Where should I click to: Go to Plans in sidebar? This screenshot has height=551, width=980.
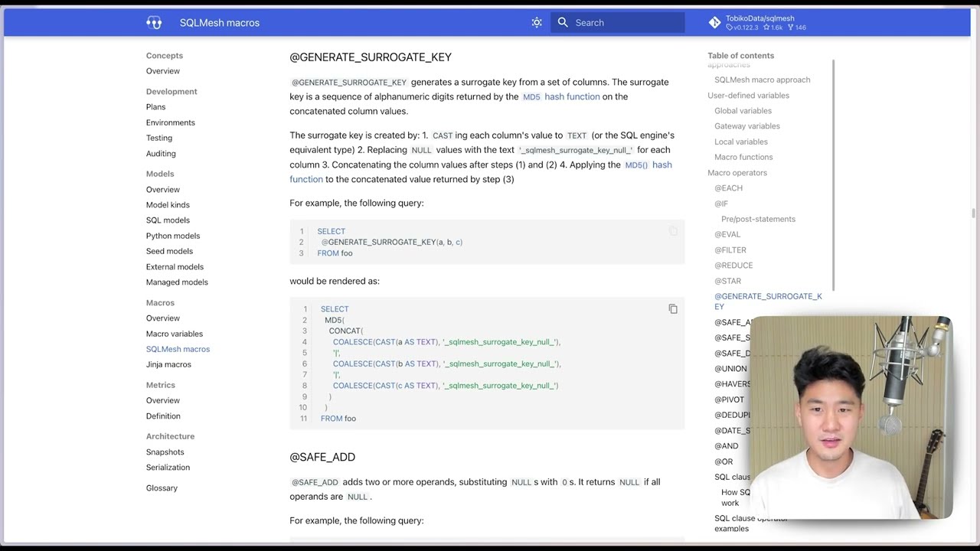pos(155,107)
